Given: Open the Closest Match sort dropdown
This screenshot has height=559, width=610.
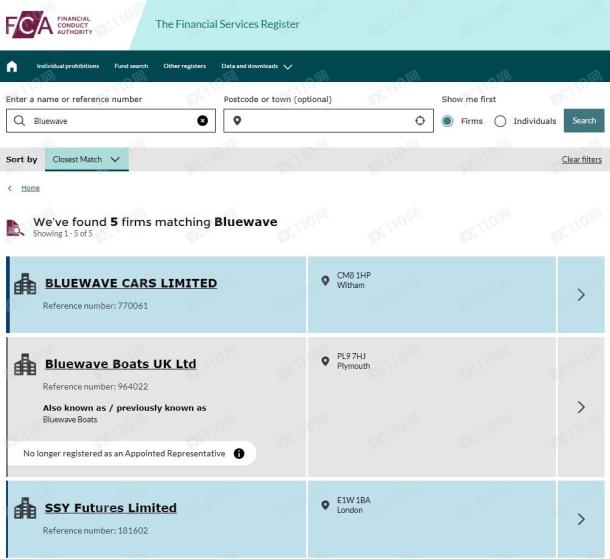Looking at the screenshot, I should (87, 159).
